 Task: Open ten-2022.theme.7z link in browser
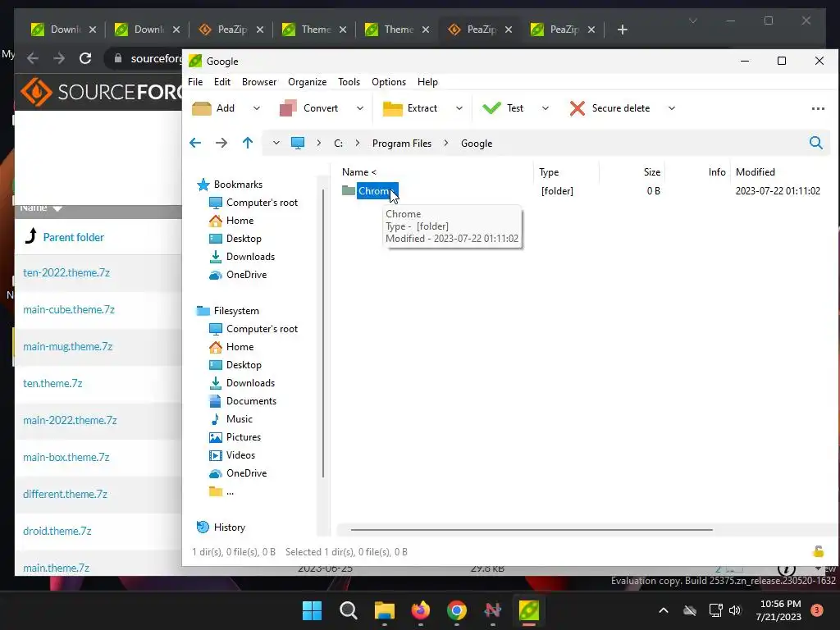(x=66, y=272)
